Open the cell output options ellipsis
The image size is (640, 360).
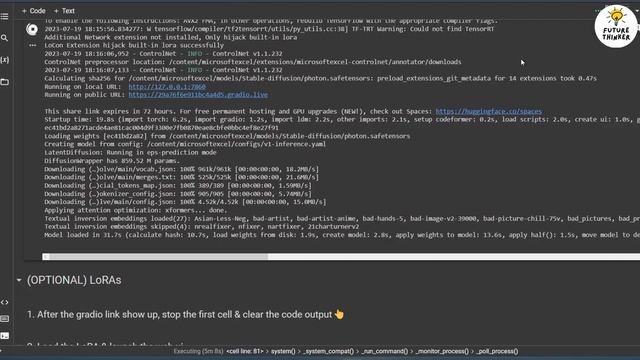pos(32,46)
